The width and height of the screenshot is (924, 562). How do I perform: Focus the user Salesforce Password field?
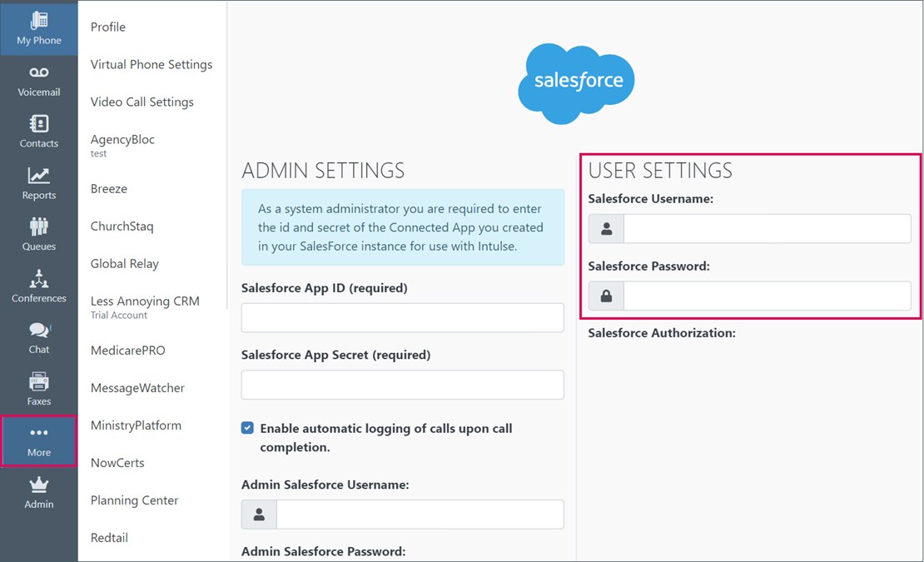point(768,296)
